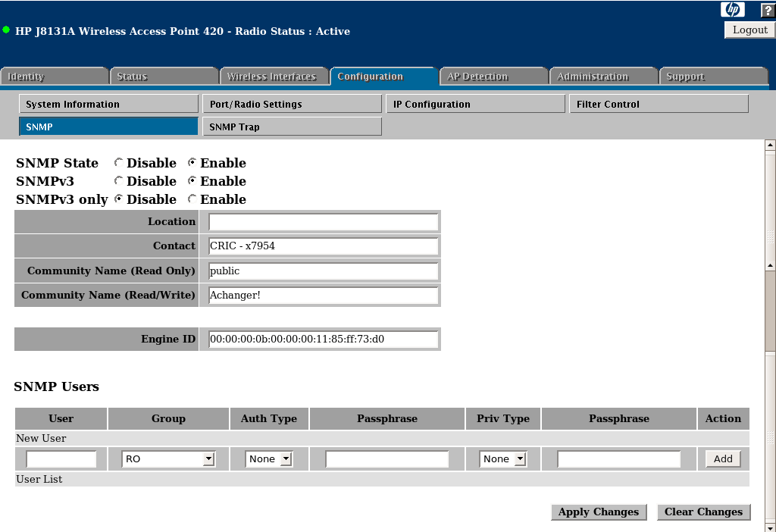This screenshot has height=532, width=776.
Task: Open help via question mark icon
Action: point(767,10)
